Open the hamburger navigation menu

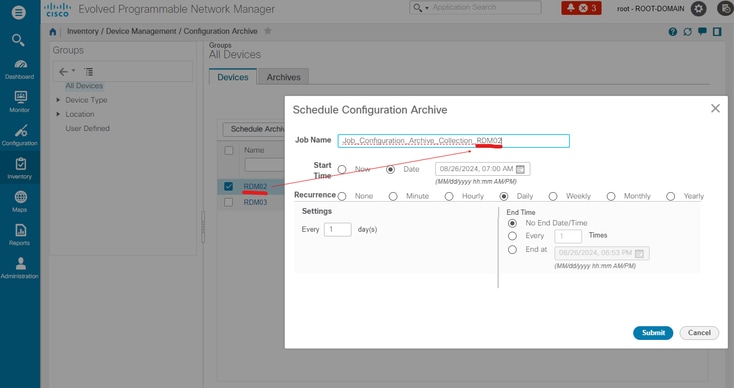pyautogui.click(x=19, y=12)
